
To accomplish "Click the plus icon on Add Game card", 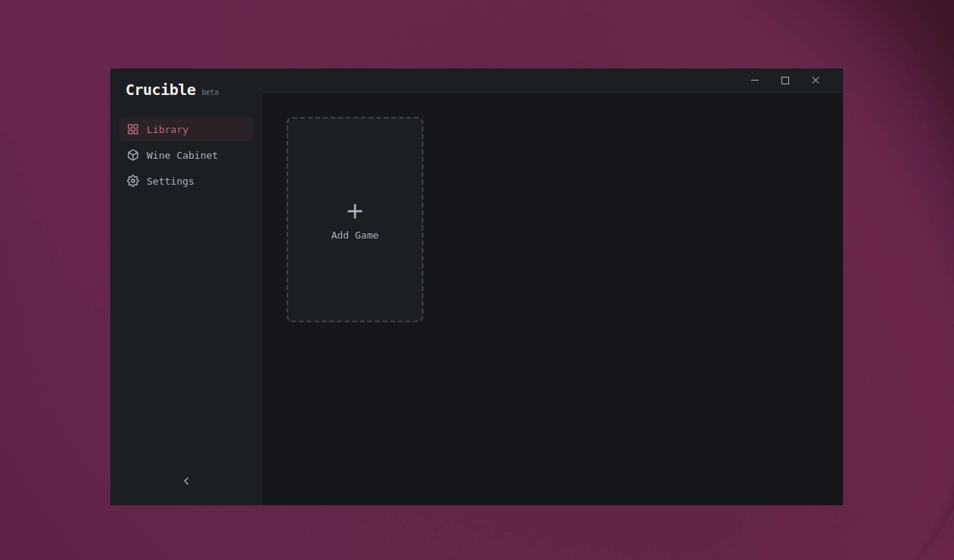I will click(355, 211).
